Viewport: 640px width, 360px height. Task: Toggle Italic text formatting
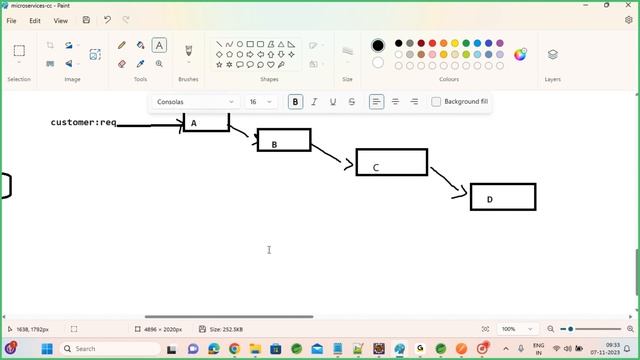314,102
